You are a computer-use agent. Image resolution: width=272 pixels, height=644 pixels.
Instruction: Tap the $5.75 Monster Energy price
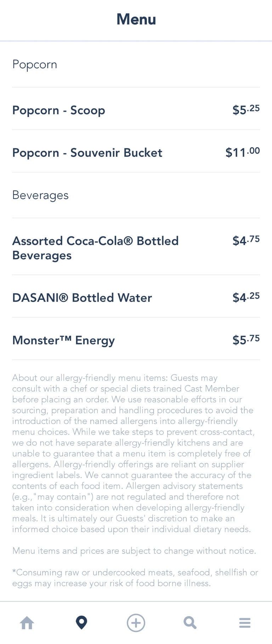pos(246,340)
